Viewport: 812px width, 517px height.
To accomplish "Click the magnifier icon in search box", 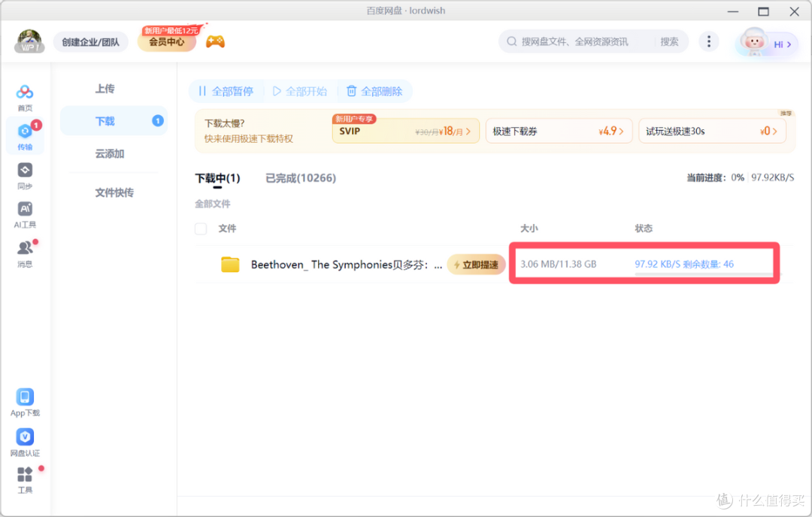I will 512,41.
